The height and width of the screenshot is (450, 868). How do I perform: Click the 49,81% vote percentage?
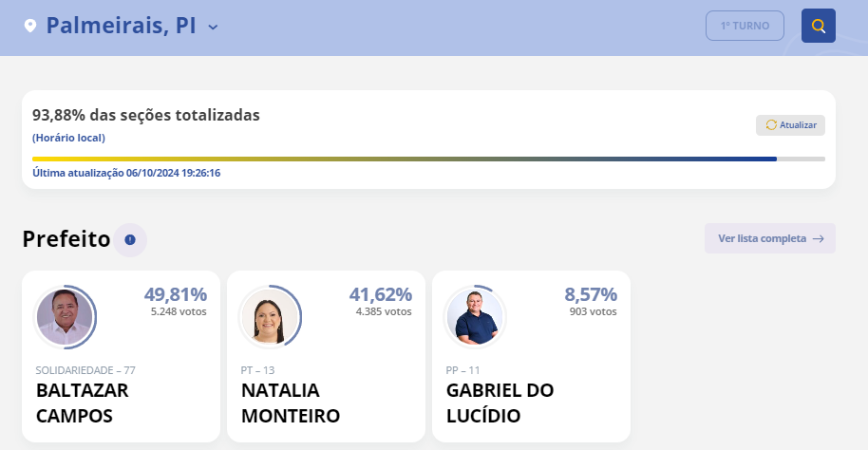[175, 294]
